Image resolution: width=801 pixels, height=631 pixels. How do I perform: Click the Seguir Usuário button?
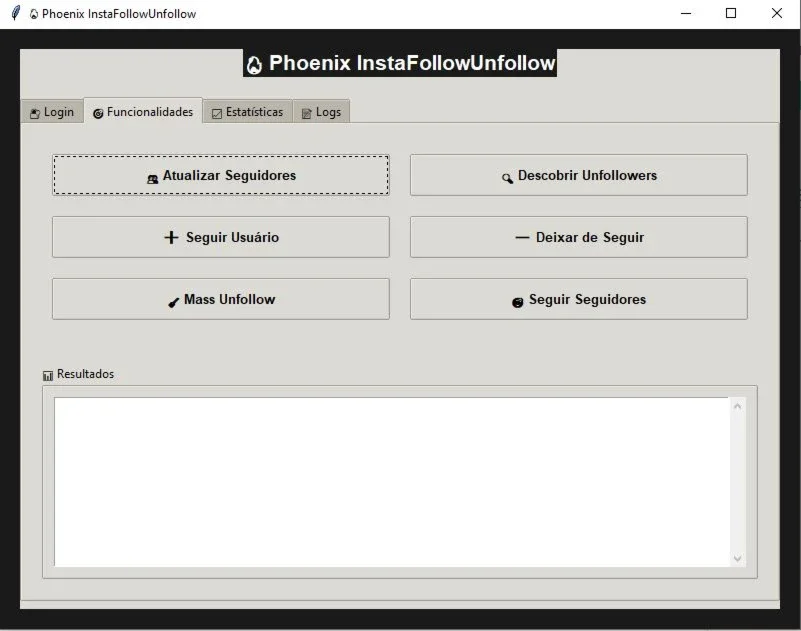[221, 237]
